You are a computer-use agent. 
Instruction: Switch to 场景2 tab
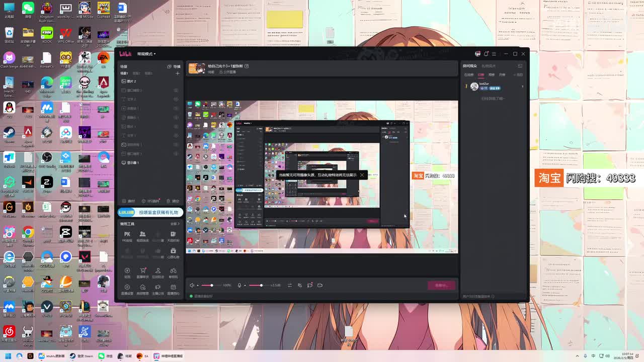click(136, 73)
